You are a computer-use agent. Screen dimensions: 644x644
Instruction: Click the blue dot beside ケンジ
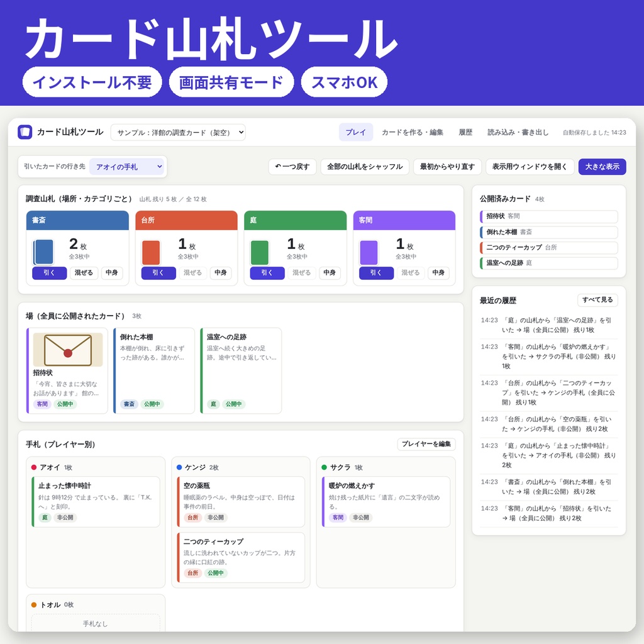click(x=179, y=467)
